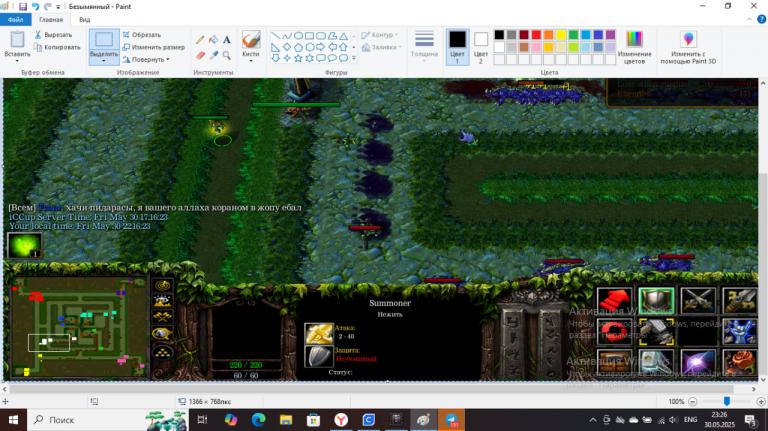Choose the Diamond shape
Image resolution: width=768 pixels, height=431 pixels.
pos(287,47)
